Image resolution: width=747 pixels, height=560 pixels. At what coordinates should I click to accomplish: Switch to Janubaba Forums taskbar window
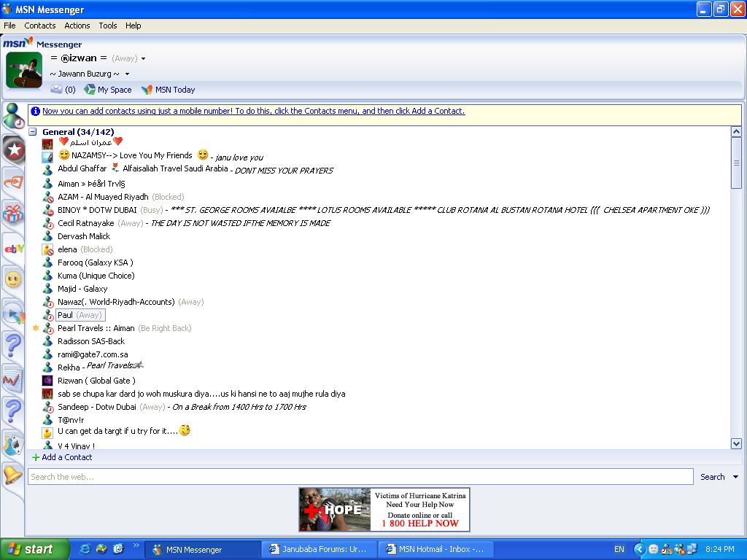point(320,549)
